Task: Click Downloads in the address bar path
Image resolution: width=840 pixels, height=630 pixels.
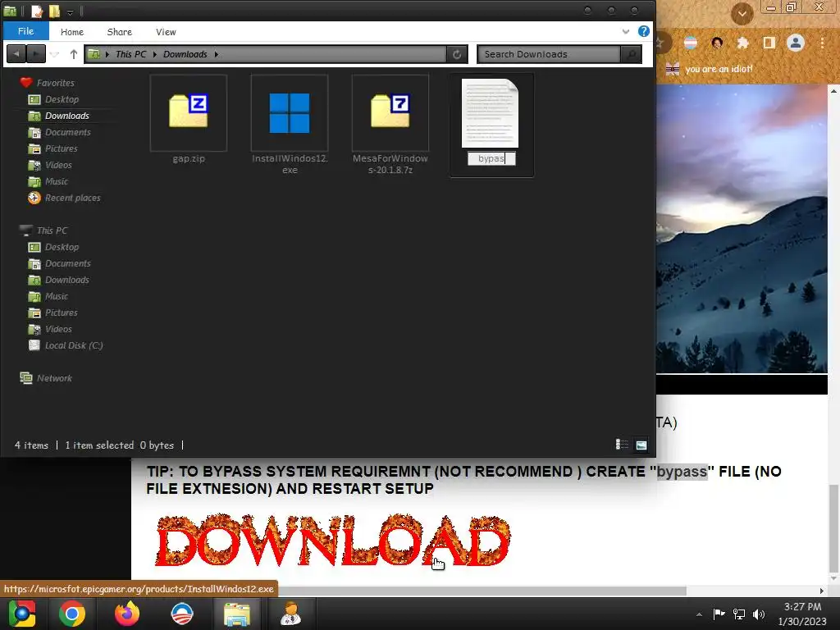Action: [x=185, y=54]
